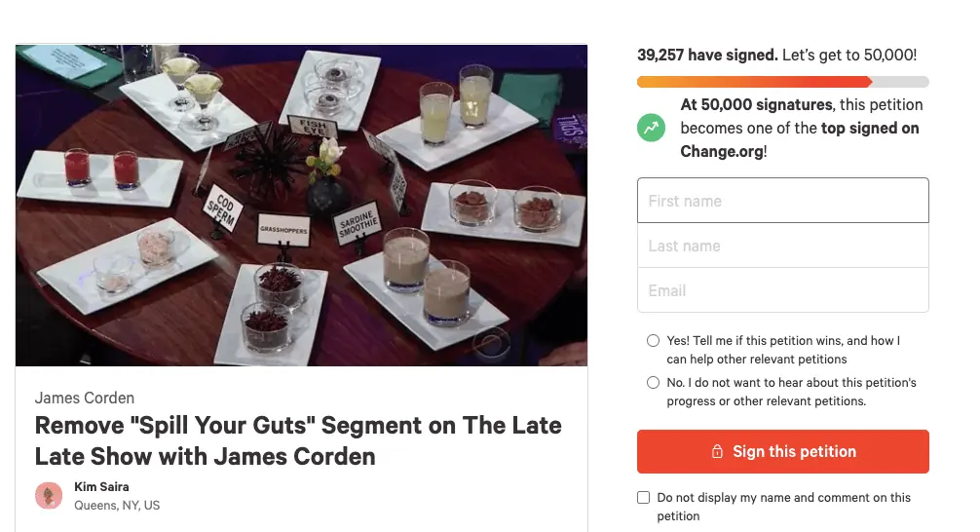Focus the First name field
980x532 pixels.
click(782, 201)
